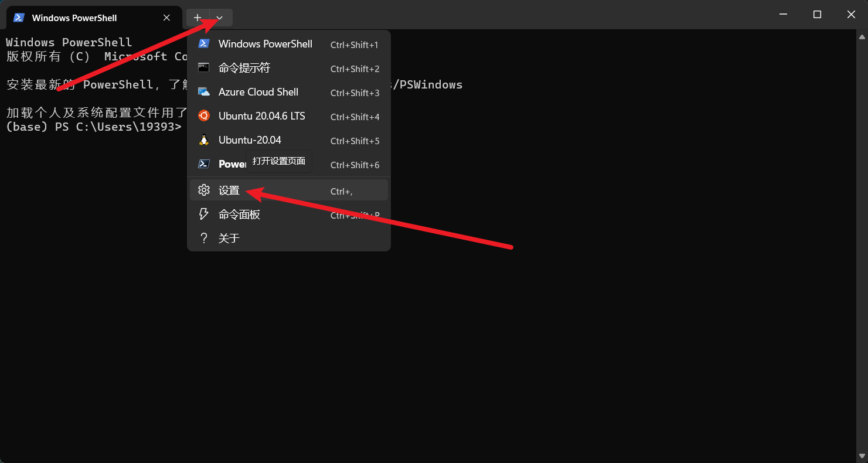Click the settings gear icon
The image size is (868, 463).
coord(204,190)
